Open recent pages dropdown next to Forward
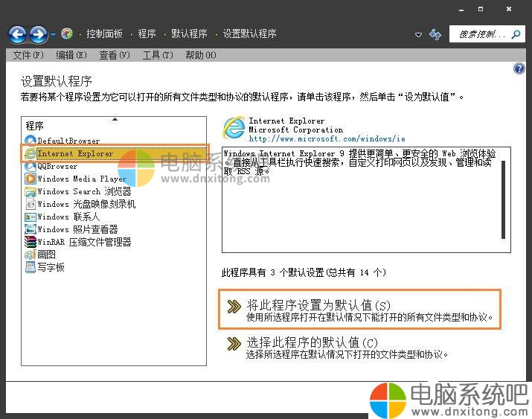Viewport: 532px width, 419px height. coord(54,34)
